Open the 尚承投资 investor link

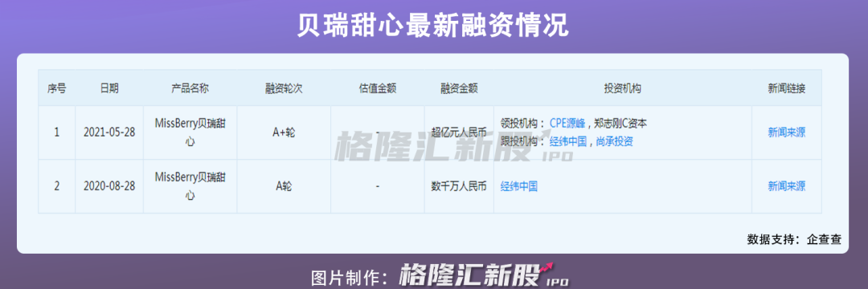pos(615,141)
